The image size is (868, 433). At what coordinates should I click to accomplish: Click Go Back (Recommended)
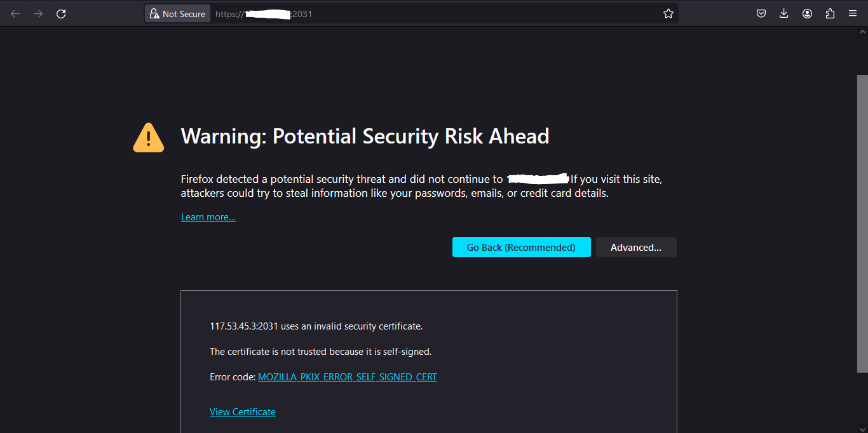pyautogui.click(x=521, y=247)
